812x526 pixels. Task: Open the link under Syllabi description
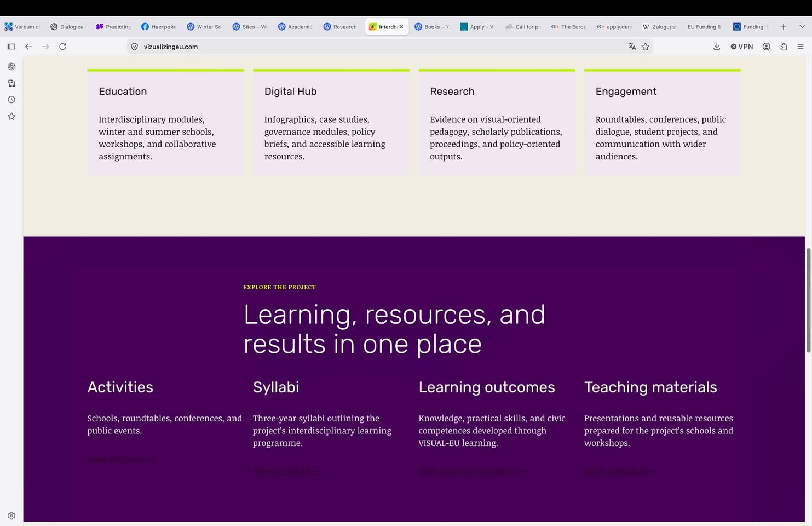tap(287, 471)
